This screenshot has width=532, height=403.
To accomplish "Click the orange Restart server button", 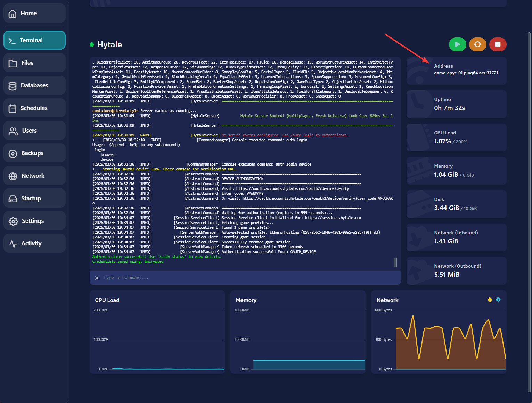I will [x=477, y=44].
